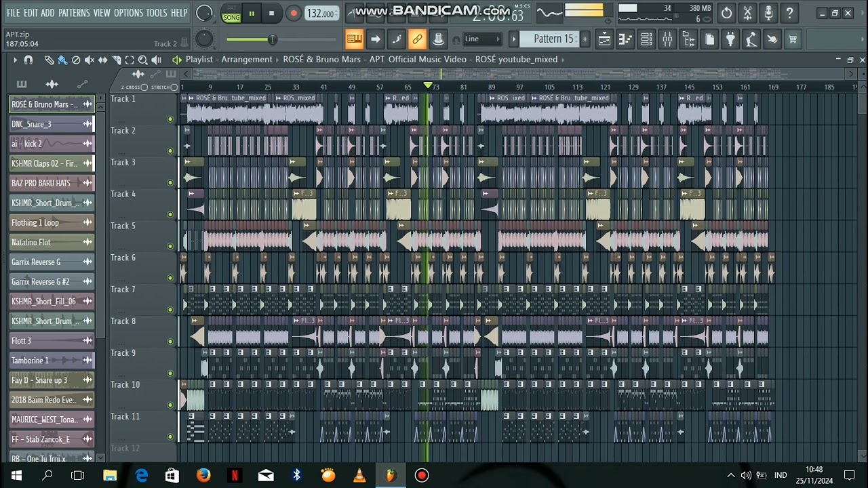The image size is (868, 488).
Task: Mute Track 1 with its green light
Action: pos(170,119)
